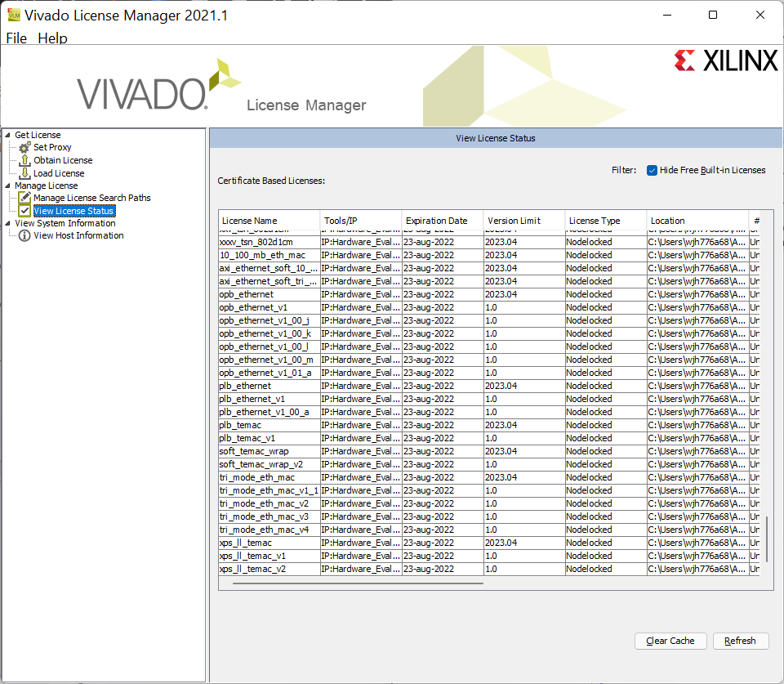Open the File menu
The image size is (784, 684).
pyautogui.click(x=16, y=38)
